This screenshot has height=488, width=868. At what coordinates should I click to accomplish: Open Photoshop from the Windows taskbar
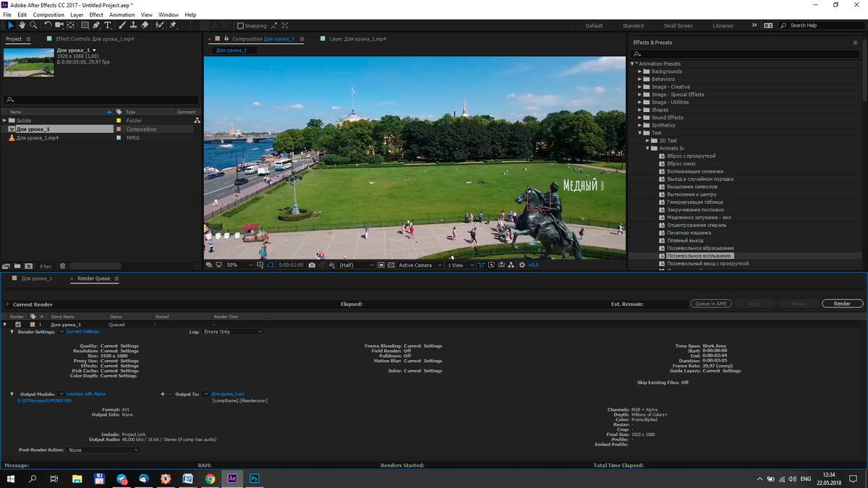pos(255,479)
